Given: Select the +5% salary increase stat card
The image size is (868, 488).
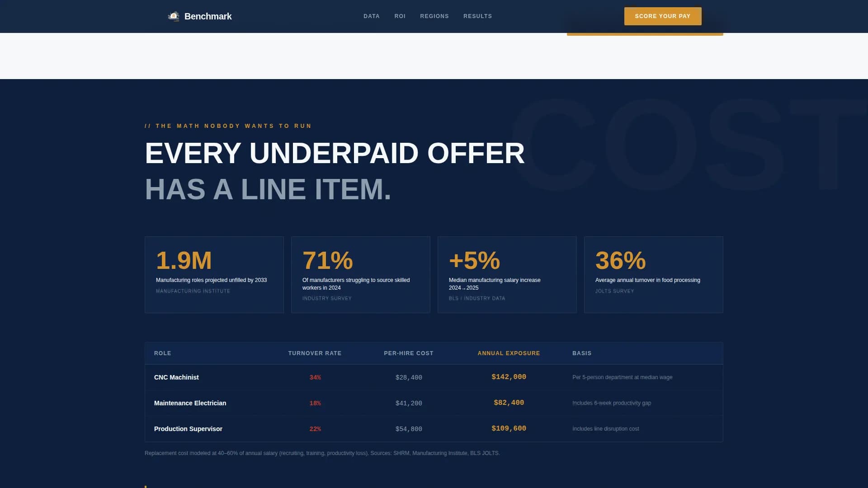Looking at the screenshot, I should (507, 275).
